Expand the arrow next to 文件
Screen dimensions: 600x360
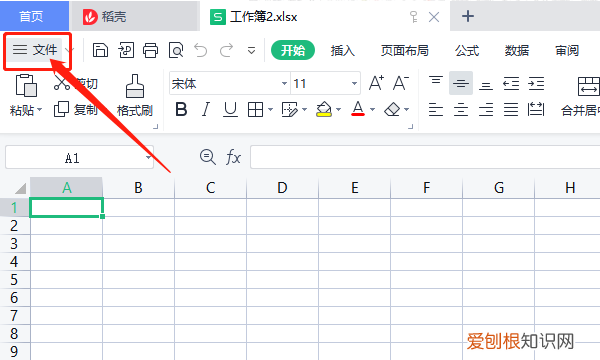pyautogui.click(x=69, y=50)
